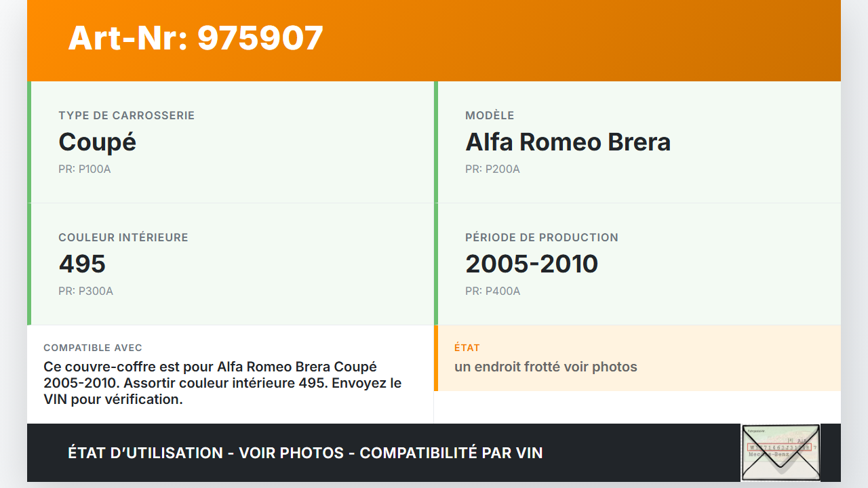Click the interior color value 495

click(x=82, y=264)
